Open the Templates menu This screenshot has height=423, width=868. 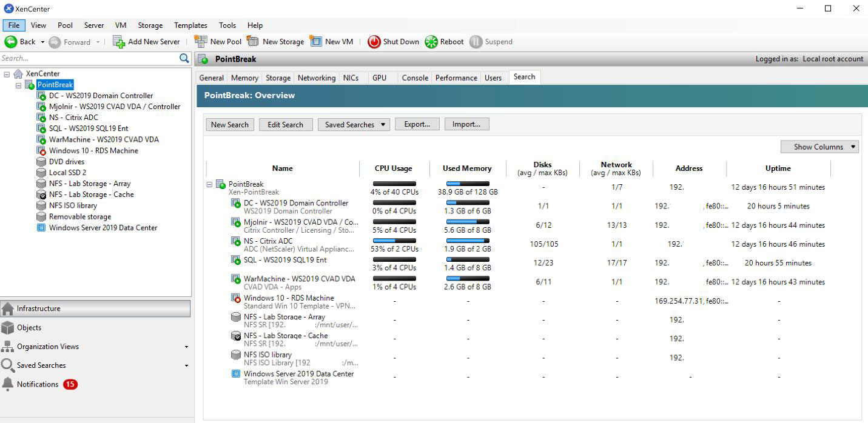pyautogui.click(x=190, y=25)
